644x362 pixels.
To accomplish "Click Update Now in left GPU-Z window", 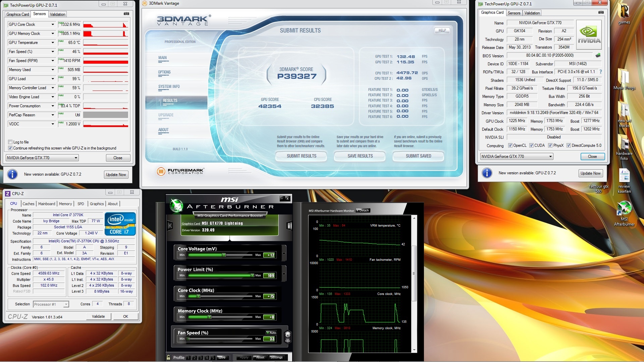I will pos(116,175).
